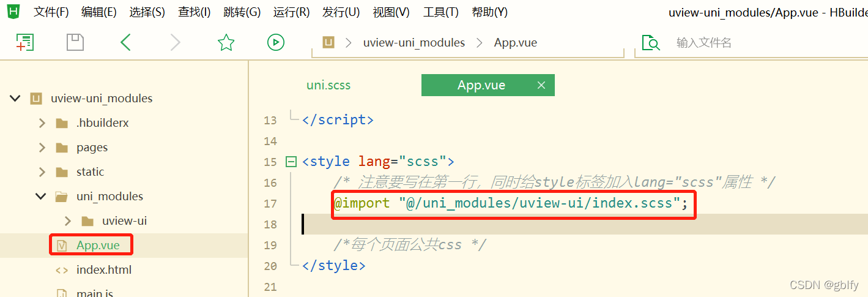
Task: Fold the style block at line 15
Action: click(290, 162)
